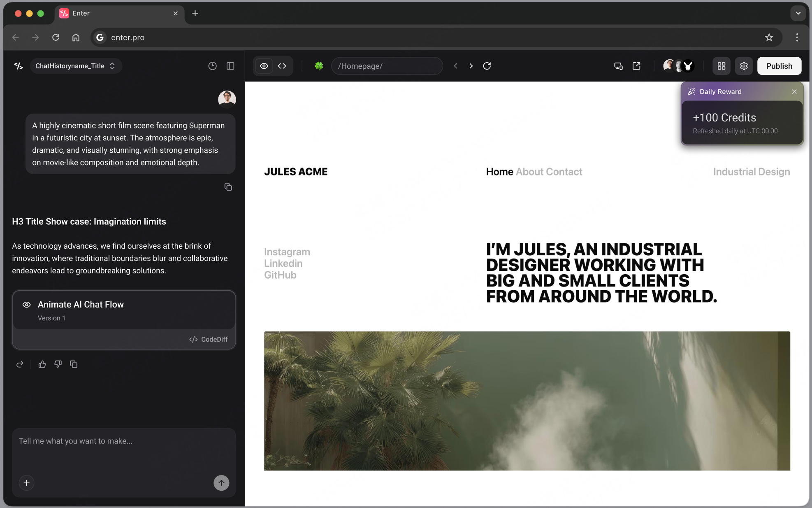Dismiss the Daily Reward popup
The height and width of the screenshot is (508, 812).
tap(794, 92)
